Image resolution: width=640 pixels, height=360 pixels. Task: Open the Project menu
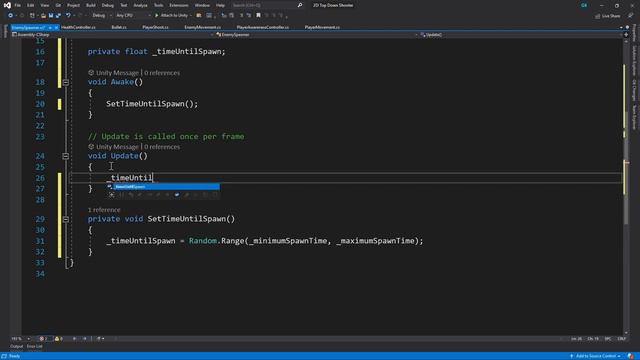(x=73, y=5)
